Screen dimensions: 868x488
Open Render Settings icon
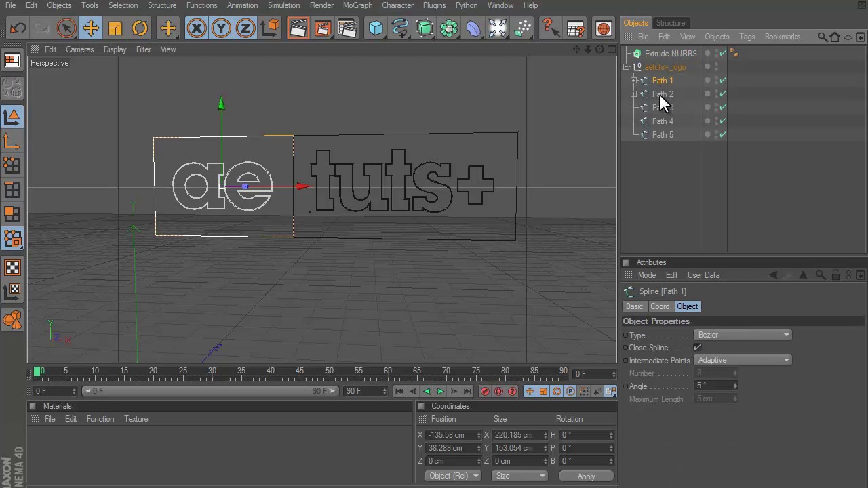tap(347, 28)
